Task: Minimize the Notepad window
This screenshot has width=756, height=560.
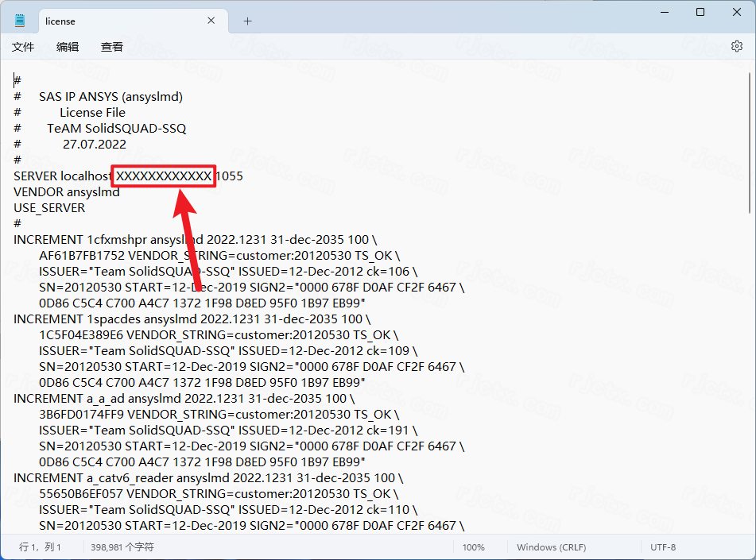Action: point(665,12)
